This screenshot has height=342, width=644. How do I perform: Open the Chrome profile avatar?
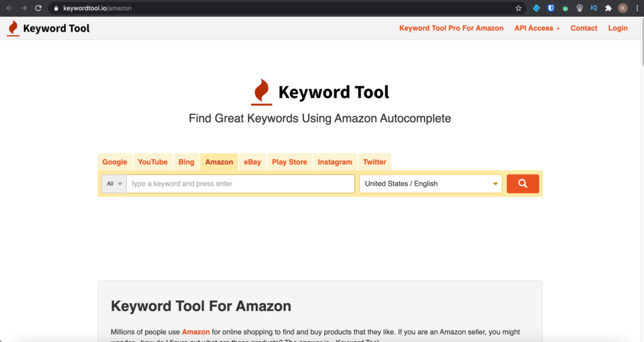tap(623, 8)
